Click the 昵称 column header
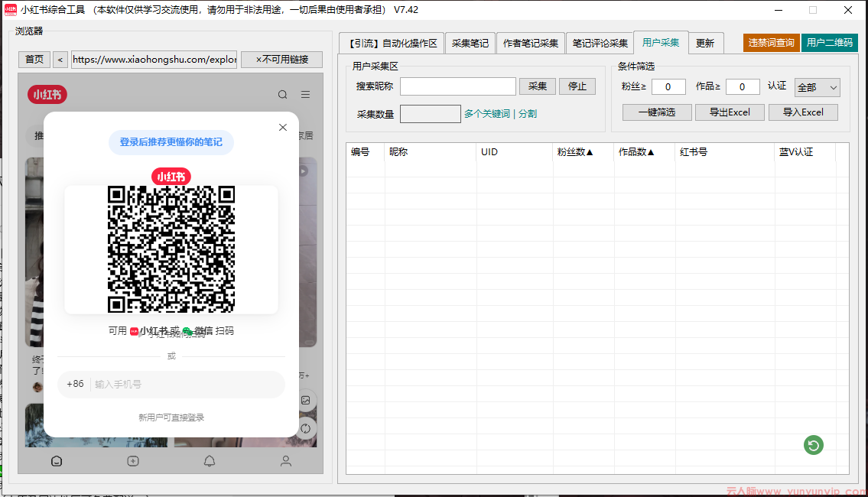Screen dimensions: 868x497 [x=430, y=152]
